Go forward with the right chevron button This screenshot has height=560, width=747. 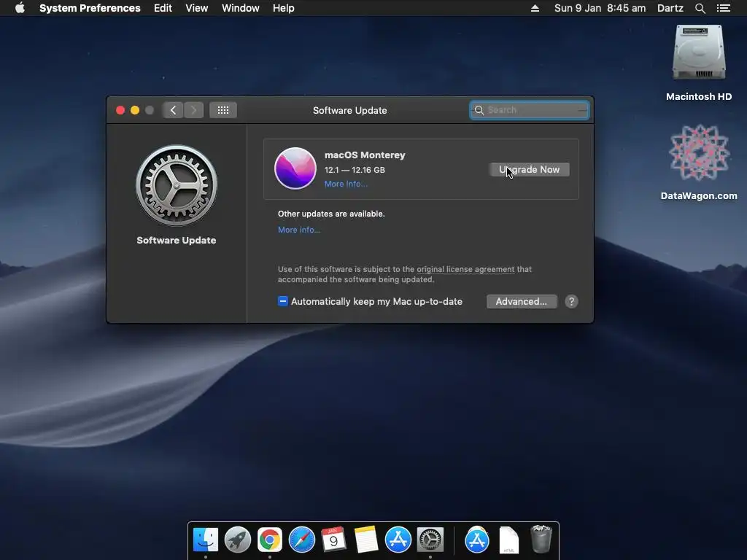pos(193,111)
